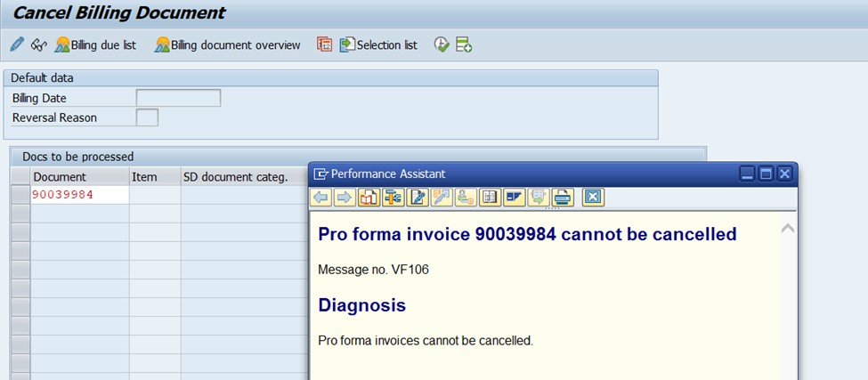Screen dimensions: 868x380
Task: Go forward in Performance Assistant
Action: point(345,198)
